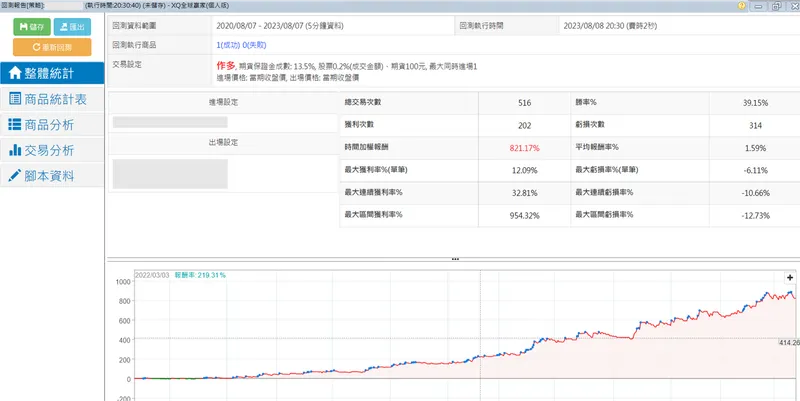Click the 32.81% consecutive profit value
Image resolution: width=800 pixels, height=401 pixels.
click(x=524, y=193)
